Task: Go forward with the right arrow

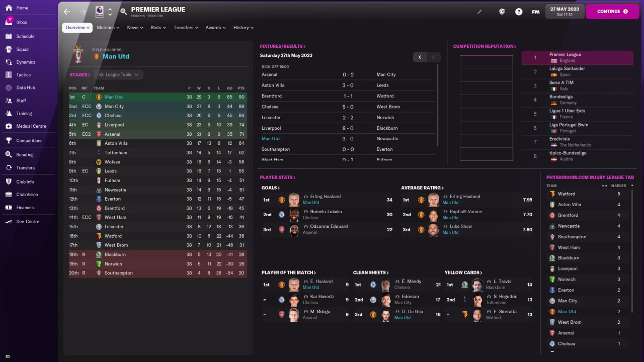Action: pyautogui.click(x=82, y=12)
